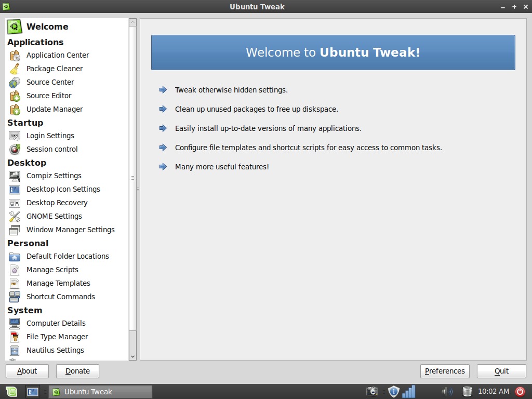Select Update Manager text entry
This screenshot has width=532, height=399.
tap(55, 109)
